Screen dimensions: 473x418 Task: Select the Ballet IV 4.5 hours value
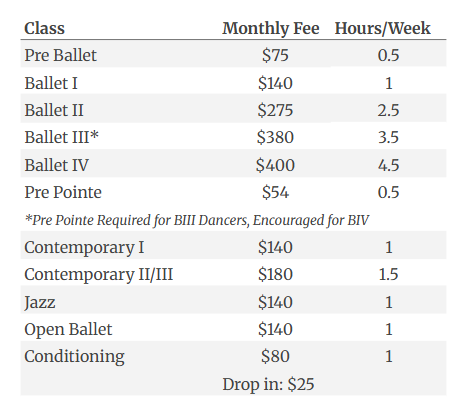[388, 165]
